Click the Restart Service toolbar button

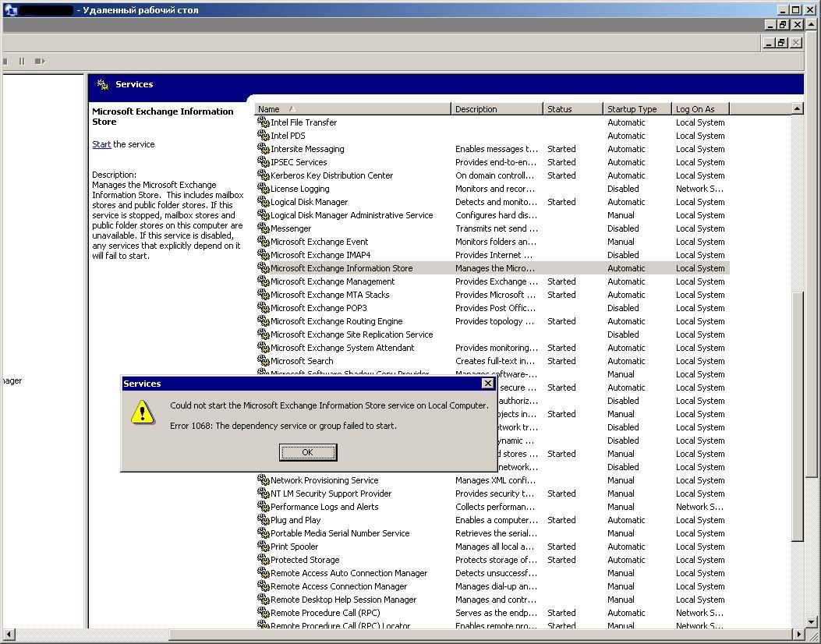[40, 62]
